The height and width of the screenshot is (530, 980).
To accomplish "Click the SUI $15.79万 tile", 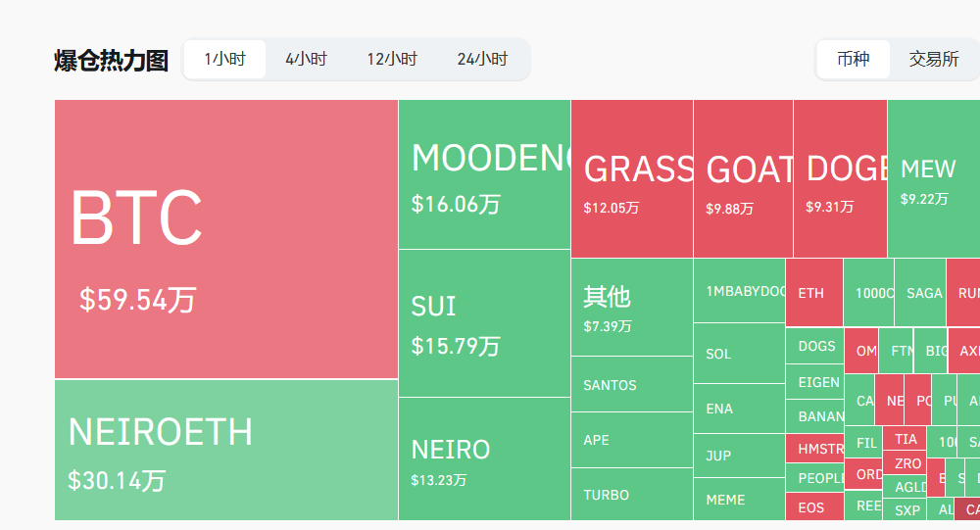I will coord(484,323).
